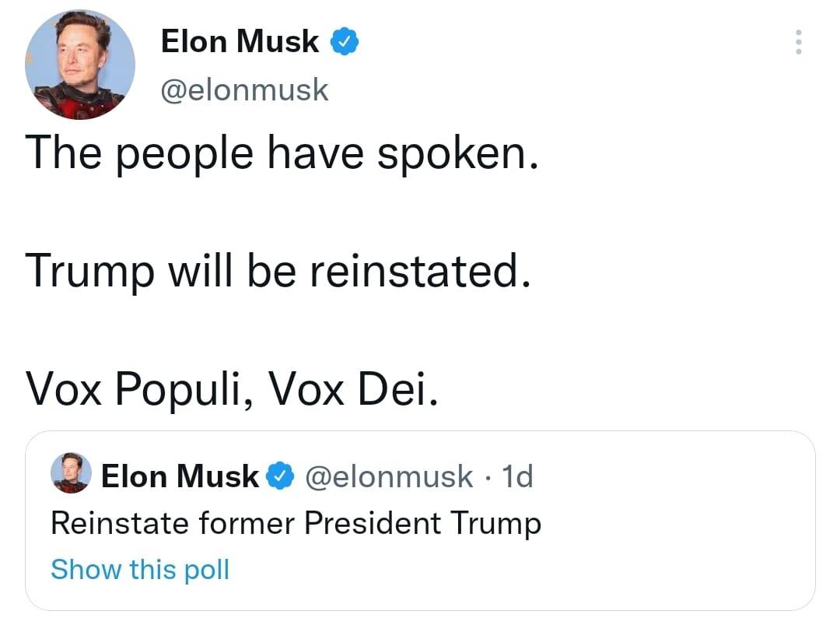
Task: Click the 1d timestamp on the quoted tweet
Action: (518, 476)
